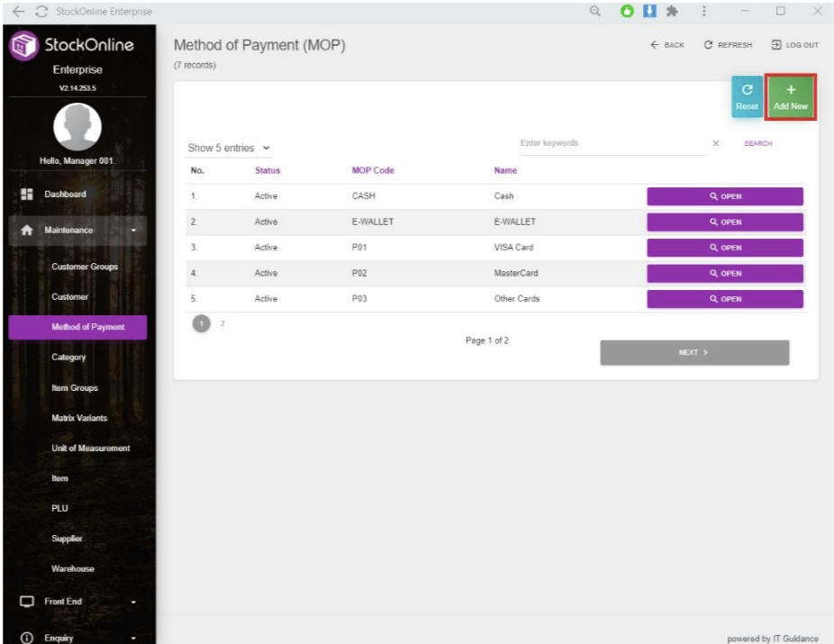The image size is (834, 644).
Task: Click the green Add New plus button
Action: (790, 97)
